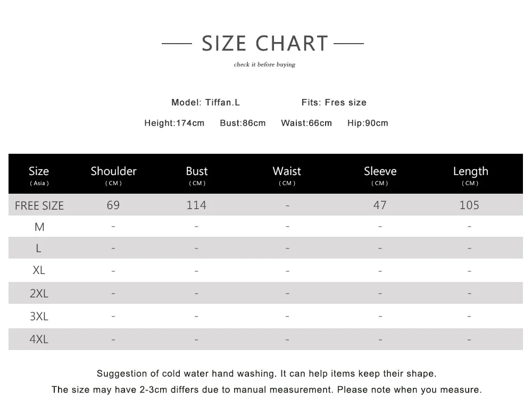Click the SIZE CHART title
Image resolution: width=532 pixels, height=415 pixels.
coord(265,43)
